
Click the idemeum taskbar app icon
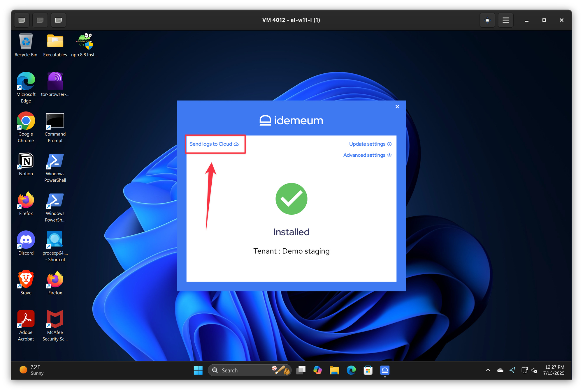coord(385,370)
